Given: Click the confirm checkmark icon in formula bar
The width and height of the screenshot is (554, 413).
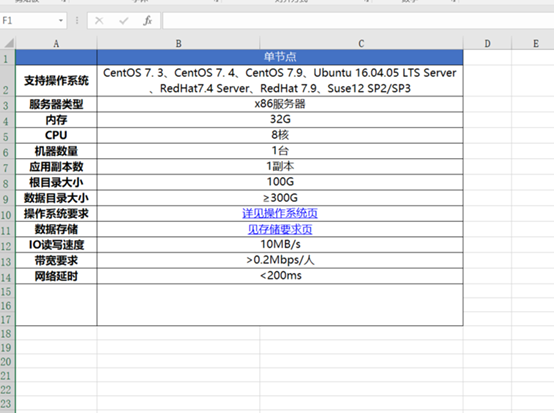Looking at the screenshot, I should point(123,21).
